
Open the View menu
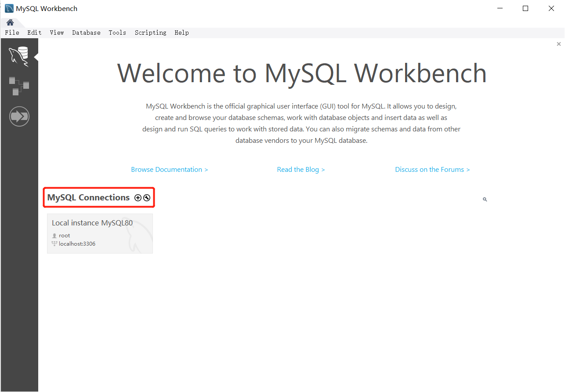coord(57,33)
